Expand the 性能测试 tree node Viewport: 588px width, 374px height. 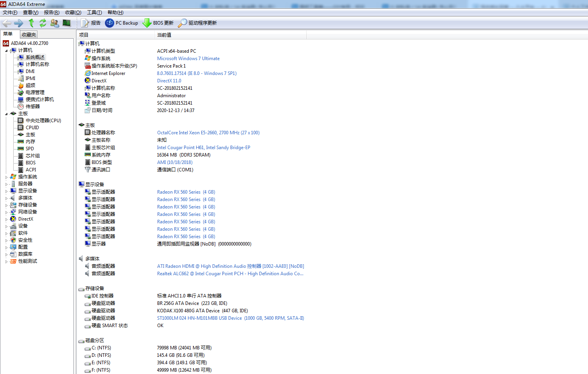point(6,262)
